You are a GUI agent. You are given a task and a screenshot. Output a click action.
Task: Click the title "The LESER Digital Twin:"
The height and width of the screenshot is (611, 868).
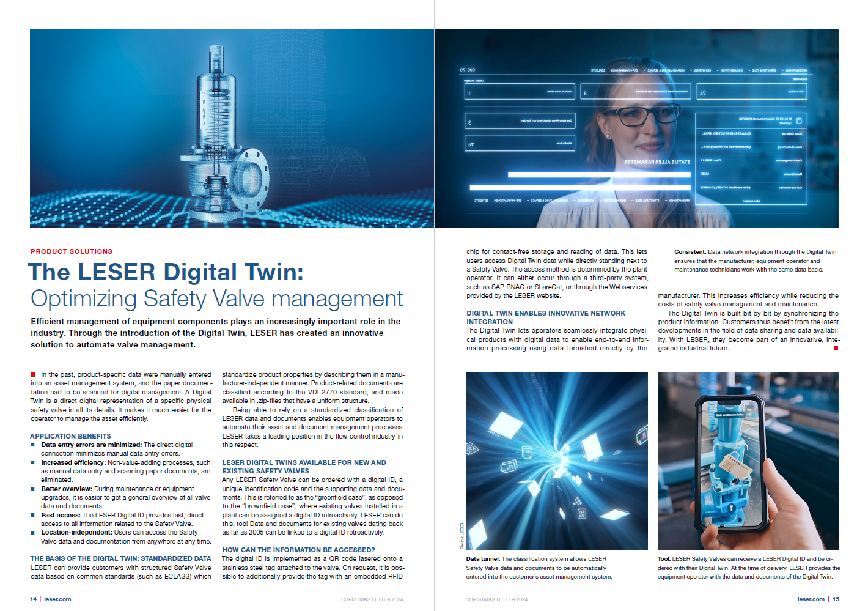click(166, 272)
